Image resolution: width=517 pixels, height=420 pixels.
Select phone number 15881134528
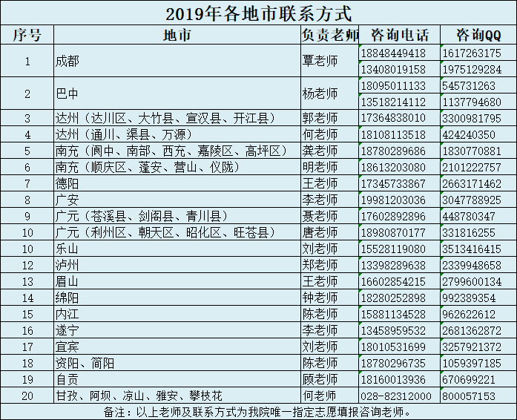393,314
